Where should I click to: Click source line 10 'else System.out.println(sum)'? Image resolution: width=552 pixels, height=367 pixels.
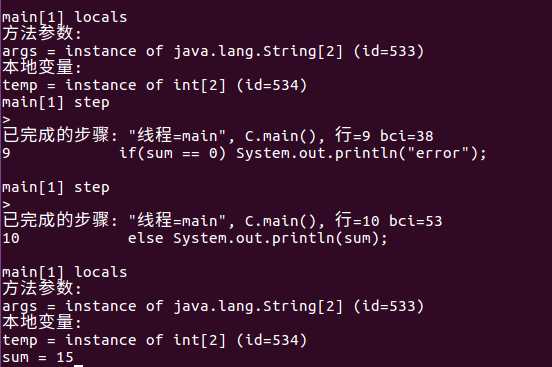click(195, 238)
